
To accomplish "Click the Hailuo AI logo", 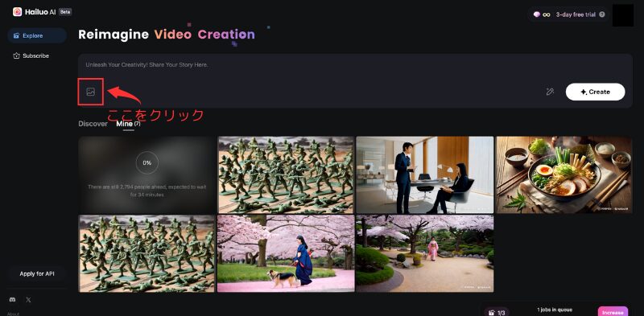I will point(34,12).
